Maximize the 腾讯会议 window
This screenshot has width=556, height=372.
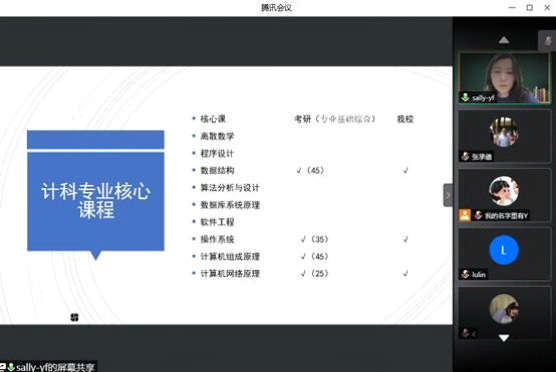pos(530,7)
